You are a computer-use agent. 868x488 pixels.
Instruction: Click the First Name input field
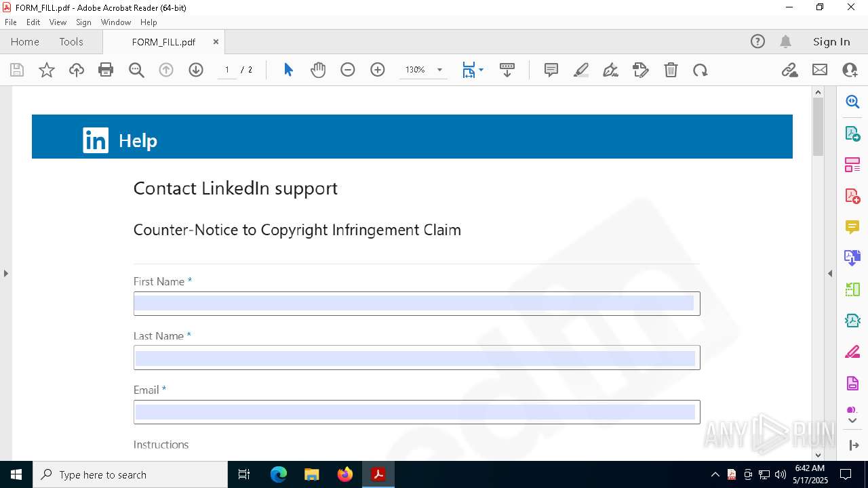point(416,303)
